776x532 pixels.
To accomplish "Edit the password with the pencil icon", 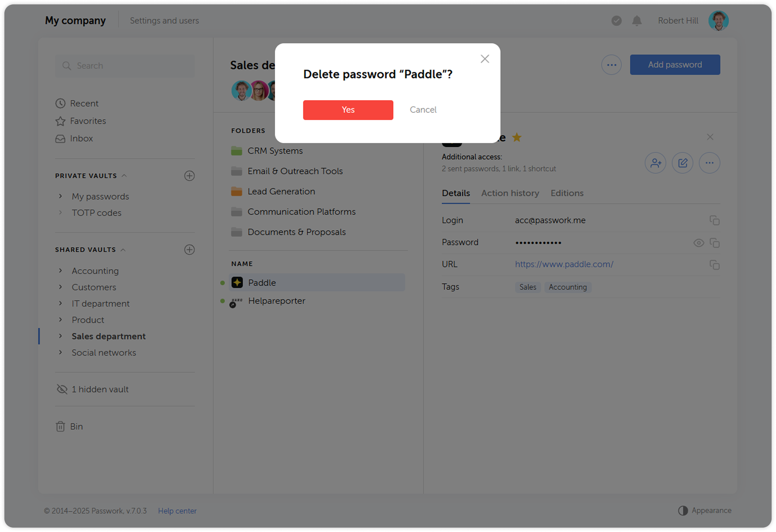I will pyautogui.click(x=682, y=163).
